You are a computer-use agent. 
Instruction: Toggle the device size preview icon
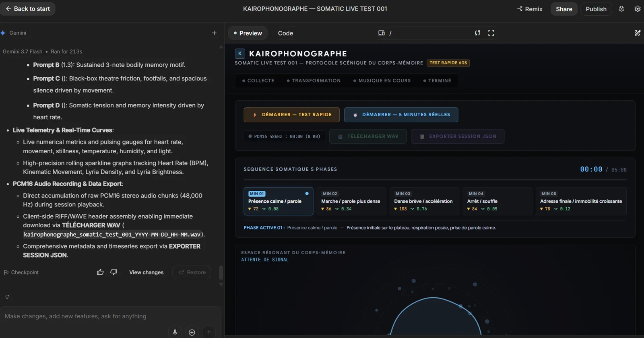381,33
